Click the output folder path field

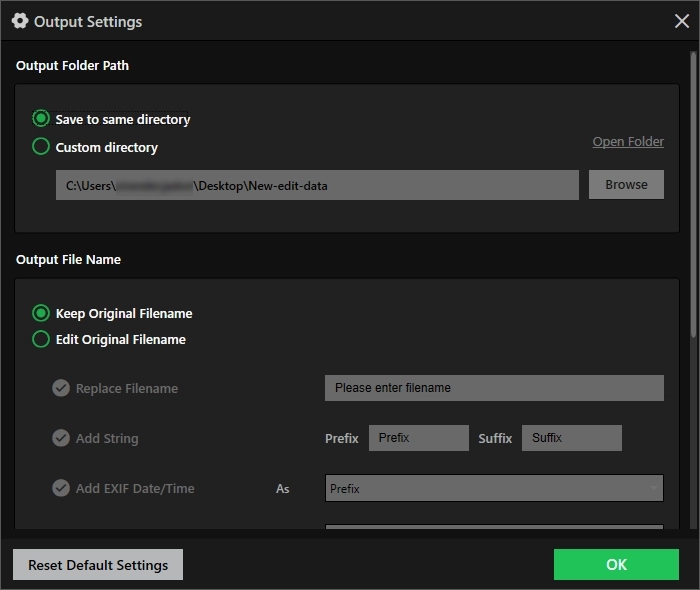[317, 185]
